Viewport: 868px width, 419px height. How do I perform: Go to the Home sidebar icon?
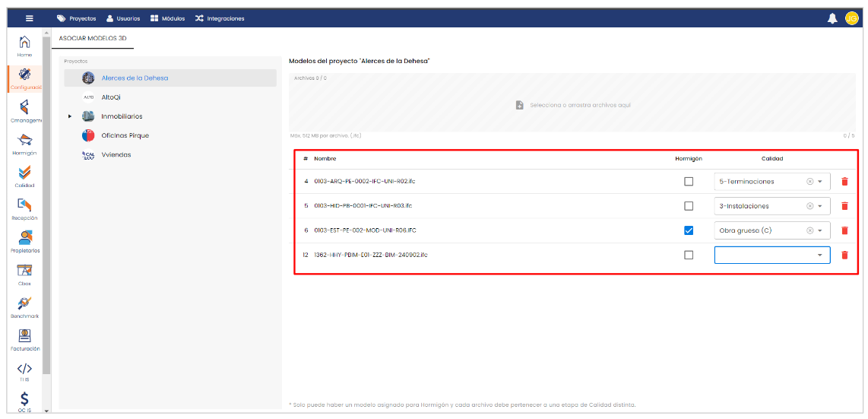tap(24, 44)
